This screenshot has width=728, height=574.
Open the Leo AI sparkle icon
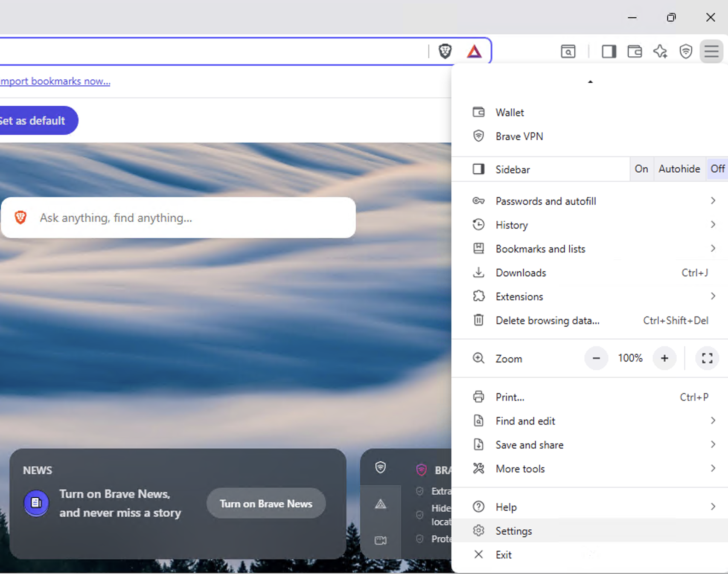click(x=660, y=52)
